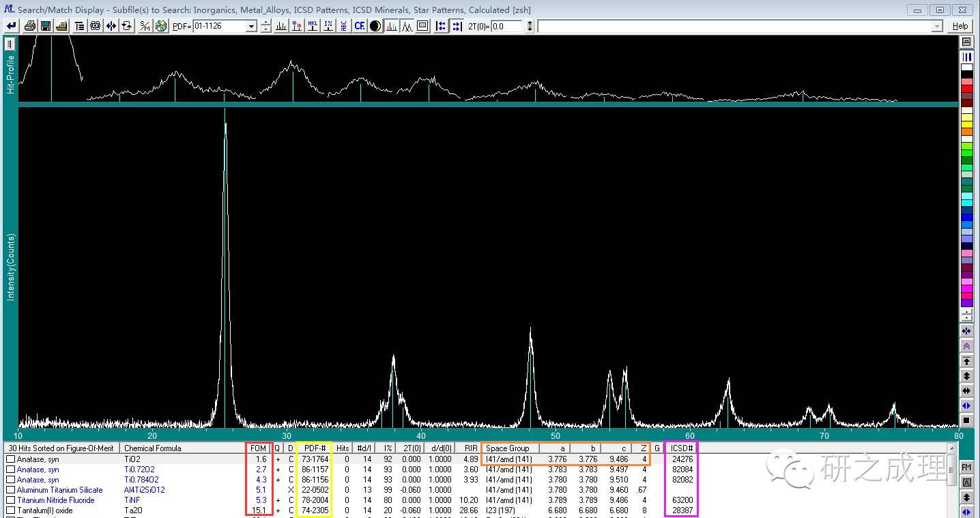Pick the yellow swatch in color palette
The height and width of the screenshot is (518, 980).
[x=966, y=124]
